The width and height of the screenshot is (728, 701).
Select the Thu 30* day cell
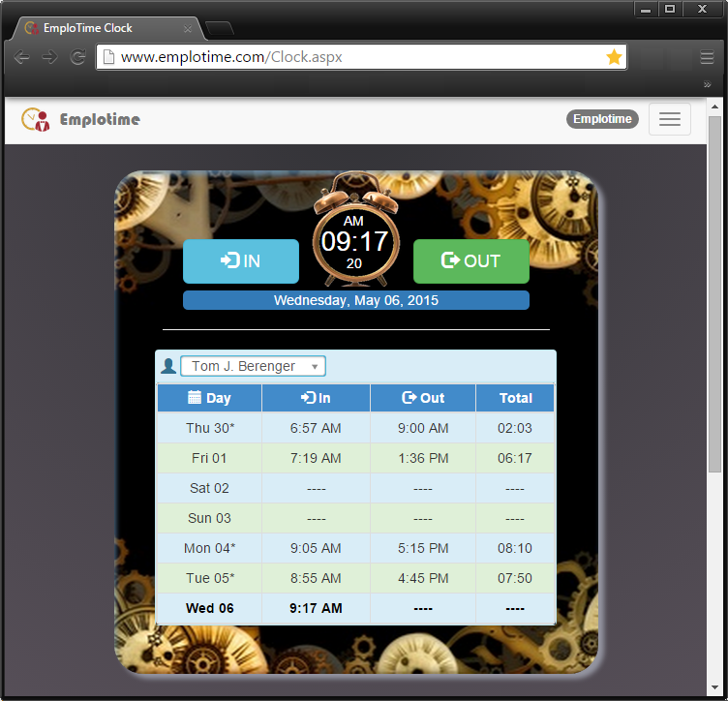tap(210, 428)
